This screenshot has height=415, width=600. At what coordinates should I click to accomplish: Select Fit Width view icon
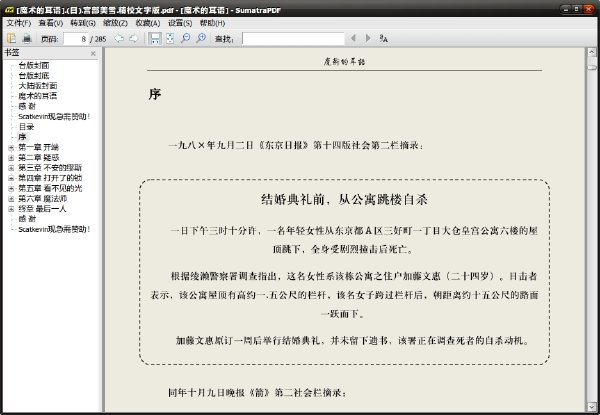155,38
